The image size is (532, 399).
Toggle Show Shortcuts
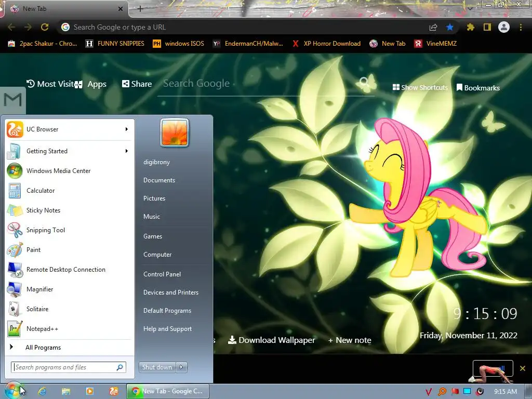point(420,87)
